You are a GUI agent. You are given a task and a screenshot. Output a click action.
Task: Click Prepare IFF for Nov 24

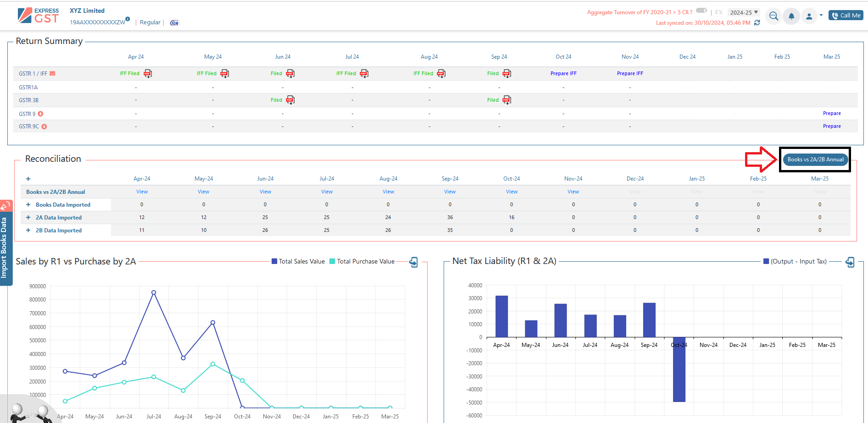coord(630,73)
